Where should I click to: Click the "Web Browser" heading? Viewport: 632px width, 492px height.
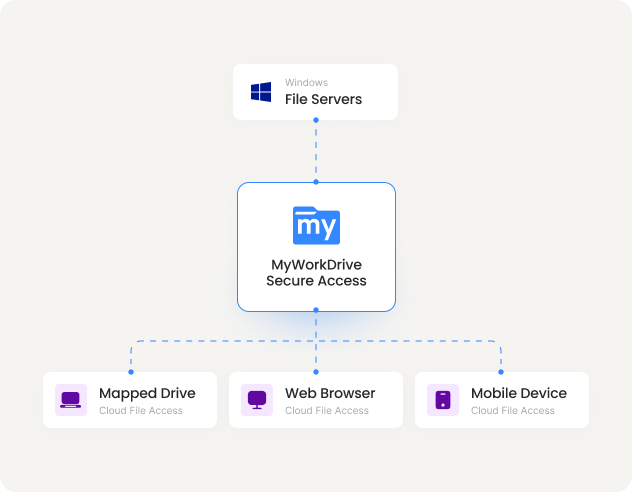tap(330, 393)
